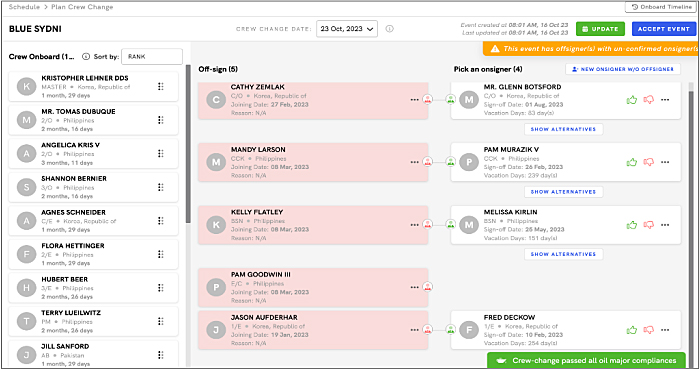This screenshot has width=700, height=369.
Task: Open more options for onsigner Mr. Glenn Botsford
Action: pyautogui.click(x=665, y=100)
